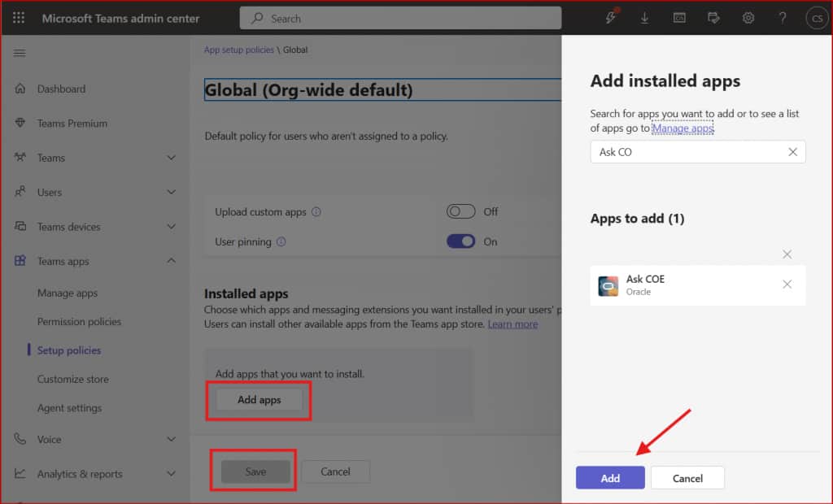Click the lightning bolt notification icon
This screenshot has height=504, width=833.
610,18
